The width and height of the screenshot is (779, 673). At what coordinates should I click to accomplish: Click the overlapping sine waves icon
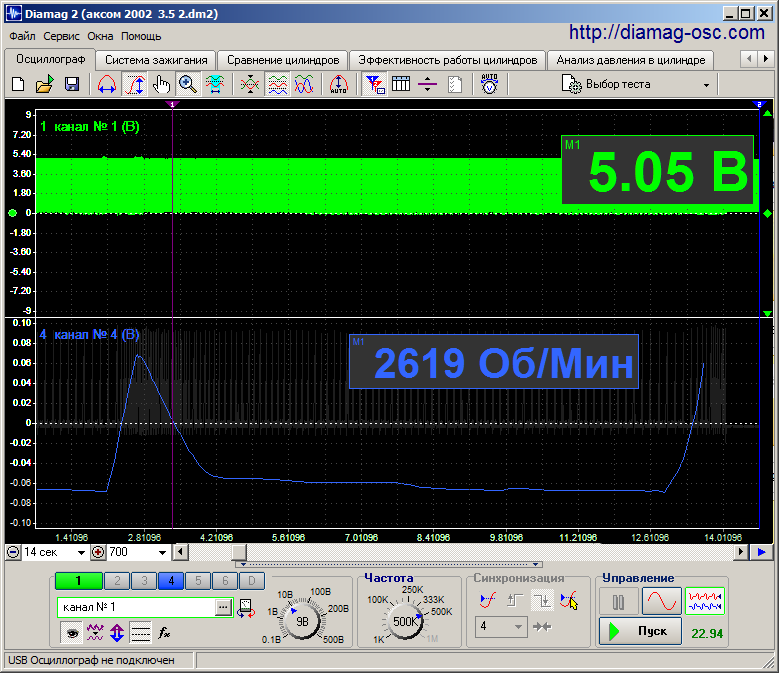click(304, 84)
